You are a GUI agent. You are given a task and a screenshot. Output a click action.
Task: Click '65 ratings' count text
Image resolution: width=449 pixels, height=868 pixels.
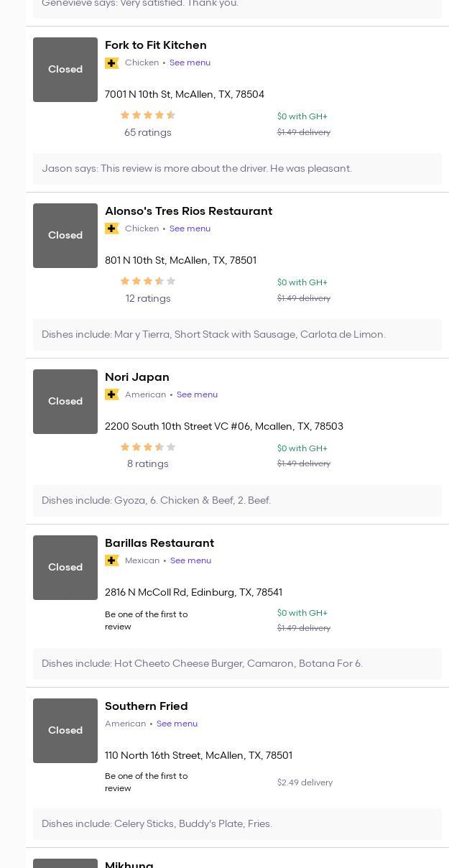coord(147,132)
